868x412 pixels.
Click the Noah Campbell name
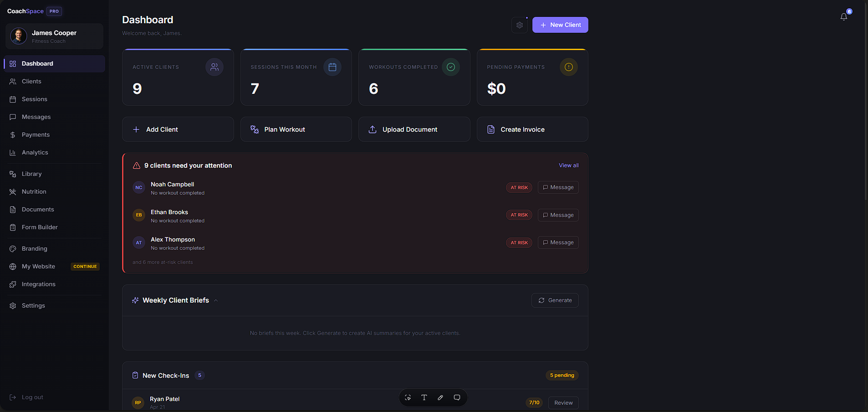pyautogui.click(x=172, y=185)
